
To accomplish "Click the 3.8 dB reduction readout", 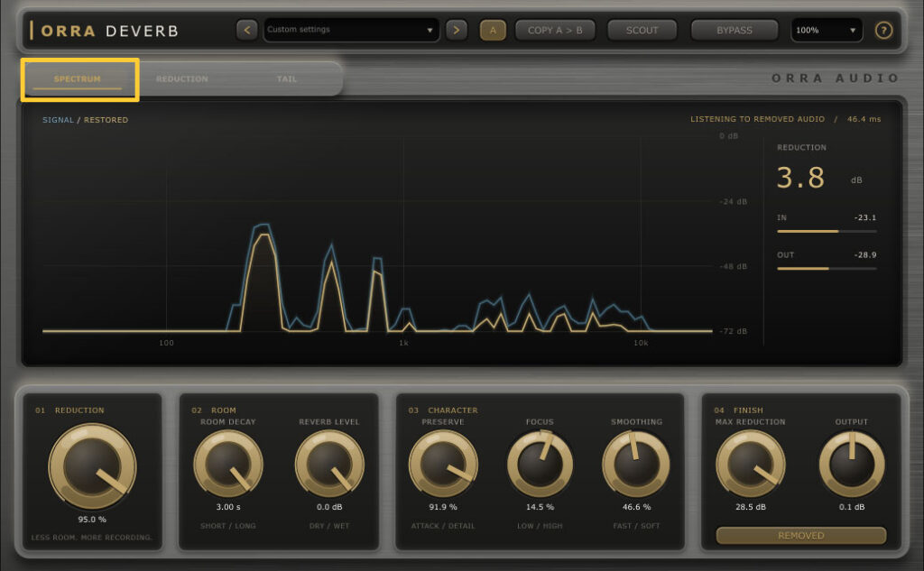I will 800,178.
